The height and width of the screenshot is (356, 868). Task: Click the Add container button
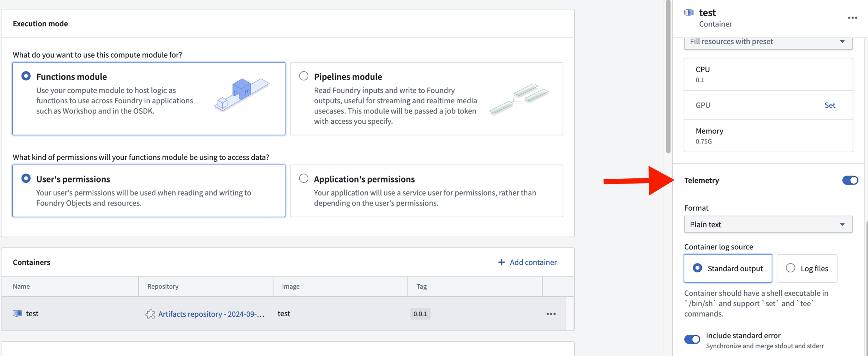pos(527,262)
